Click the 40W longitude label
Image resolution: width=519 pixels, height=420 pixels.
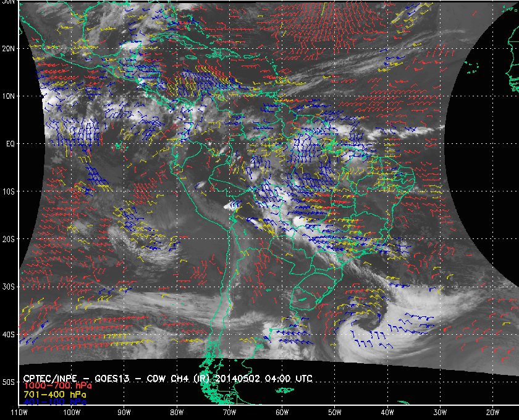(x=387, y=413)
